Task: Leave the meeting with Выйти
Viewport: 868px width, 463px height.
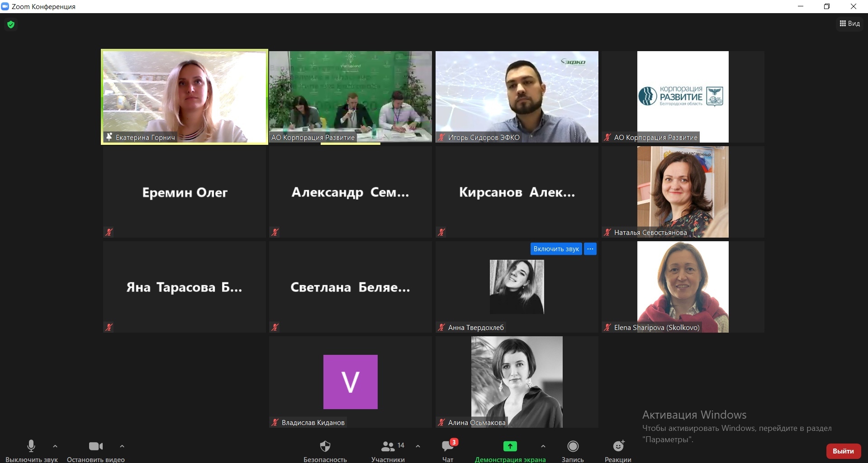Action: pos(844,451)
